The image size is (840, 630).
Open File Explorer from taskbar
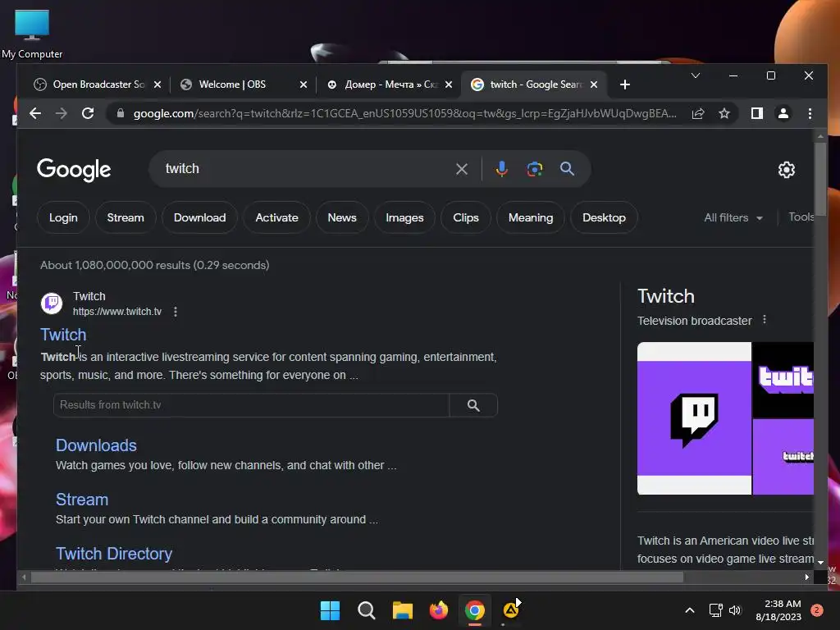(x=402, y=610)
